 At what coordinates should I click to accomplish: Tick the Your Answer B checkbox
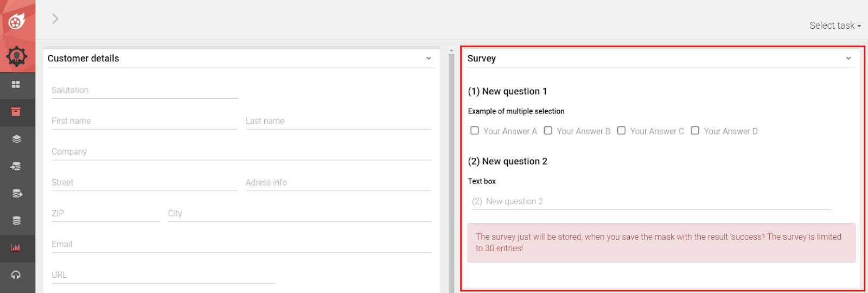click(x=548, y=131)
